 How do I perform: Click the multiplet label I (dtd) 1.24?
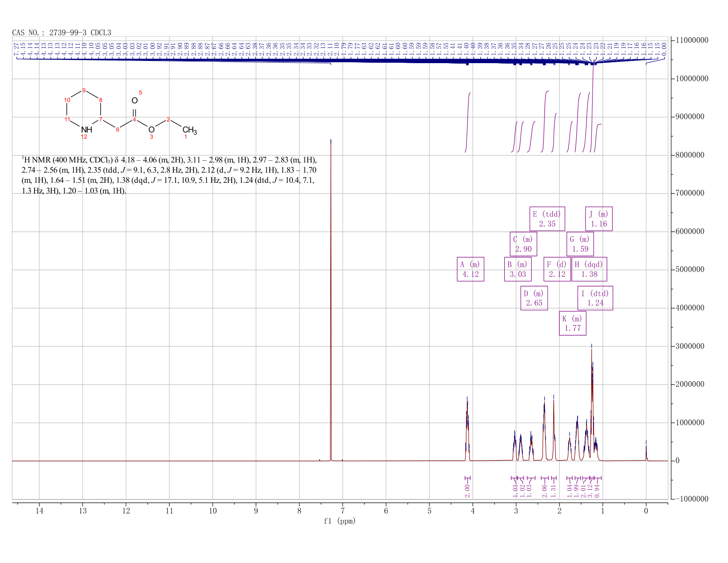click(595, 298)
